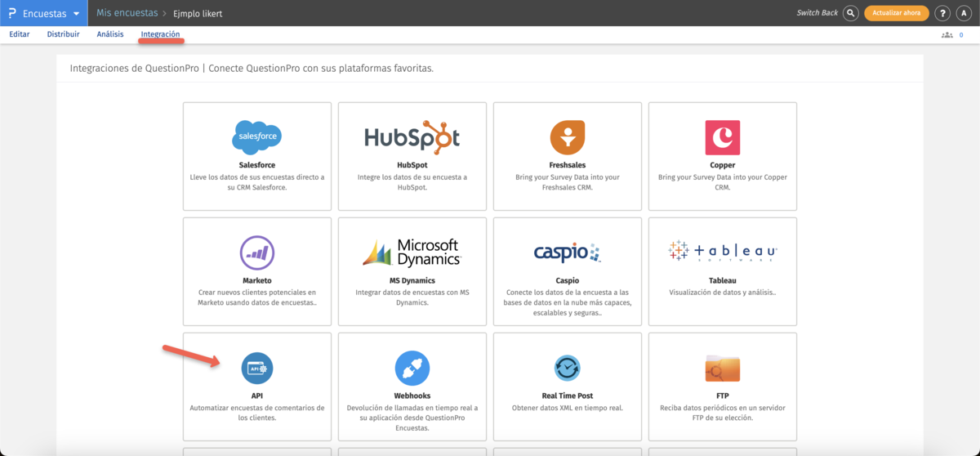Expand the Encuestas product dropdown
980x456 pixels.
76,14
